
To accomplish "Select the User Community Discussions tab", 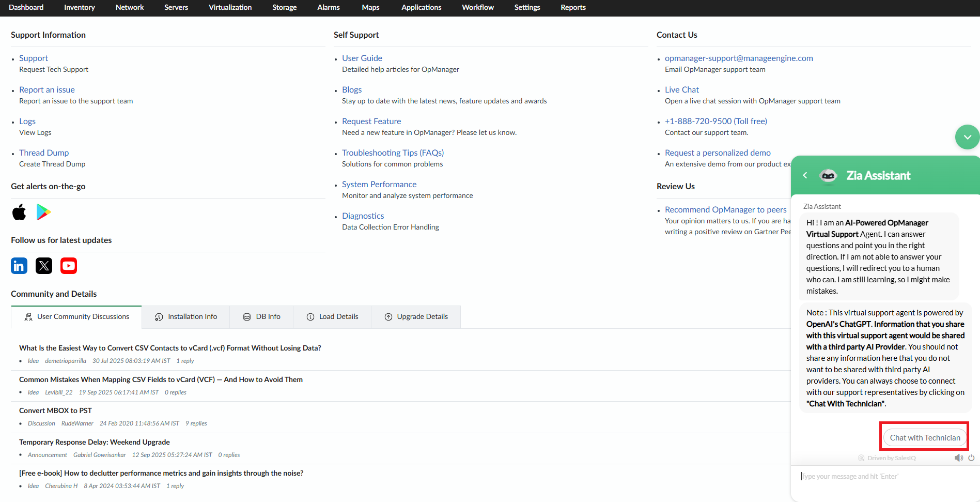I will click(76, 317).
